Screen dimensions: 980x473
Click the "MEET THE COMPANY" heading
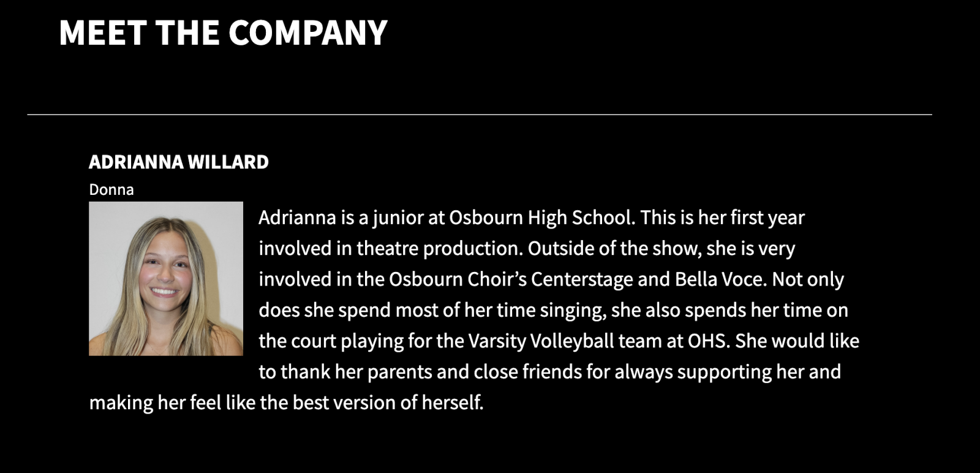(x=223, y=32)
